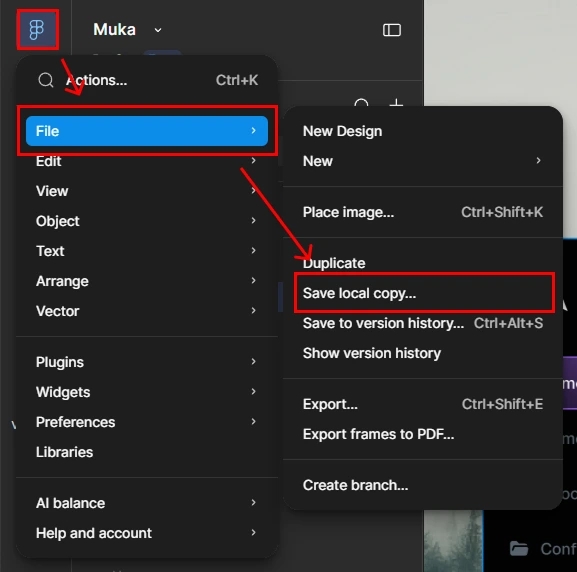Focus the Actions search field
The width and height of the screenshot is (577, 572).
pos(147,80)
